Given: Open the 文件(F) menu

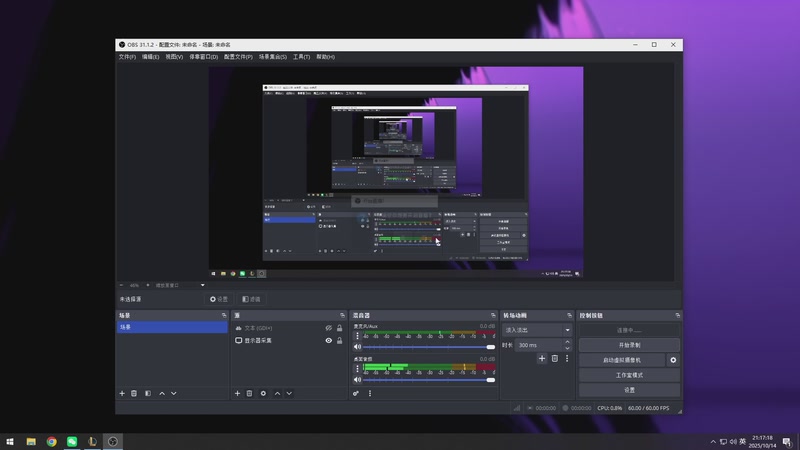Looking at the screenshot, I should (x=127, y=57).
